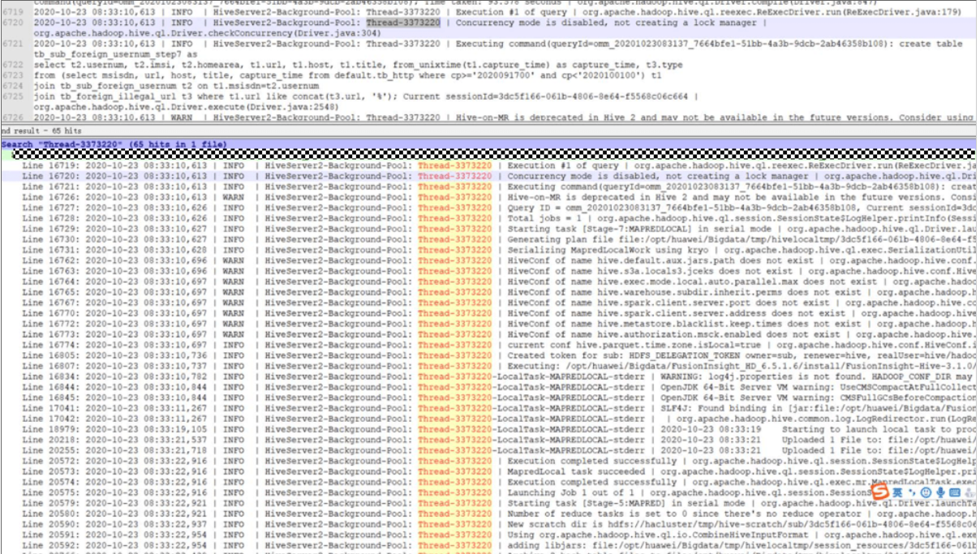Select result Line 20580 Number of reduce tasks
This screenshot has height=554, width=980.
coord(490,513)
